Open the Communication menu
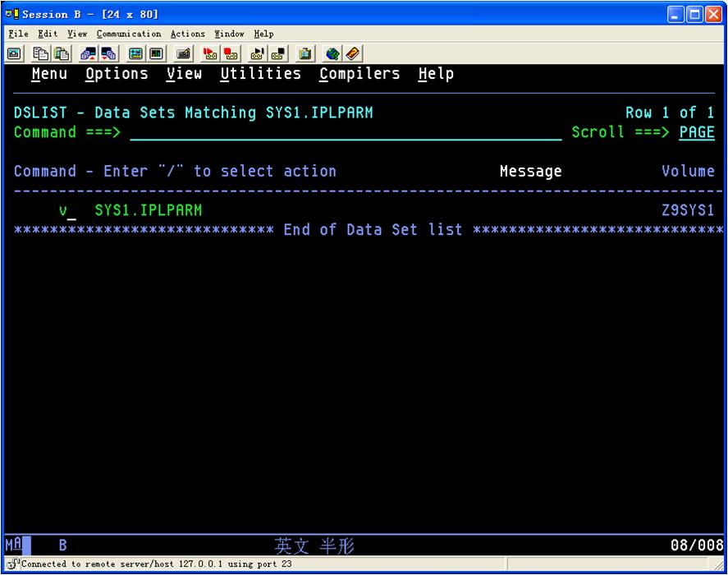Viewport: 728px width, 575px height. (x=129, y=34)
